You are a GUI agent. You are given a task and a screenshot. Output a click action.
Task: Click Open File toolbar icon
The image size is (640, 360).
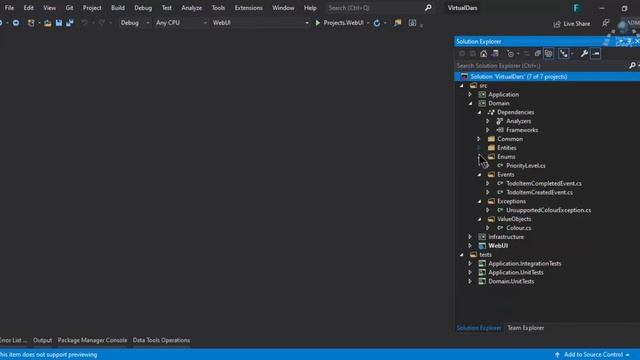point(48,23)
